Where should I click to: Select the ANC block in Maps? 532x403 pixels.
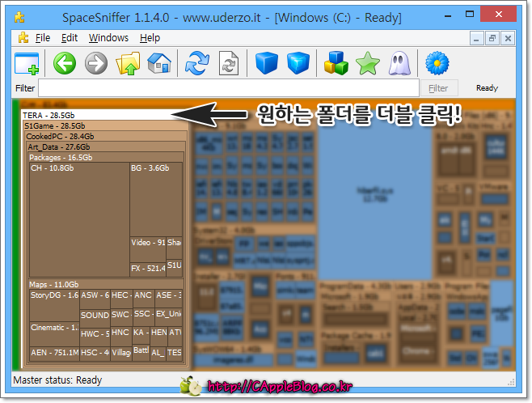144,299
